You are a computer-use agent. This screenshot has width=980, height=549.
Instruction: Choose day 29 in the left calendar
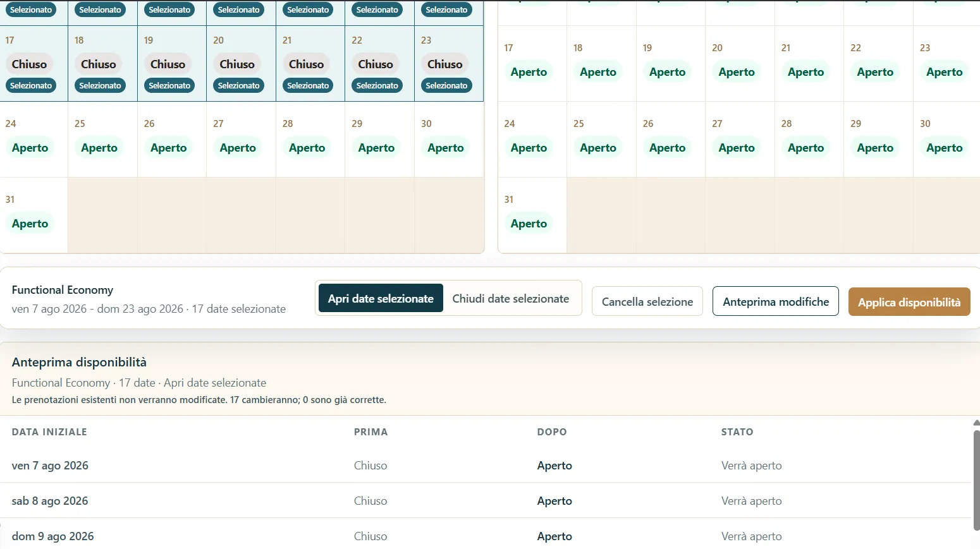pyautogui.click(x=379, y=140)
